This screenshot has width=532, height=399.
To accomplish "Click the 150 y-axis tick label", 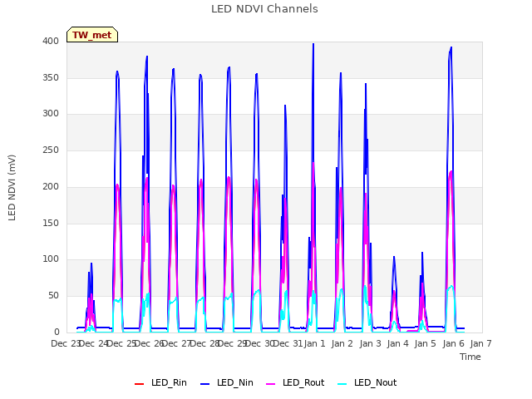I will pyautogui.click(x=51, y=224).
